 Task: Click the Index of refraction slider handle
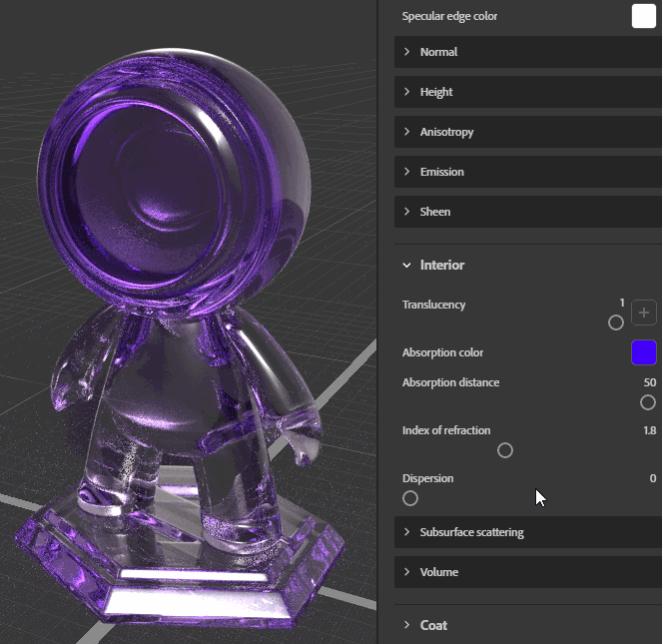pos(505,450)
